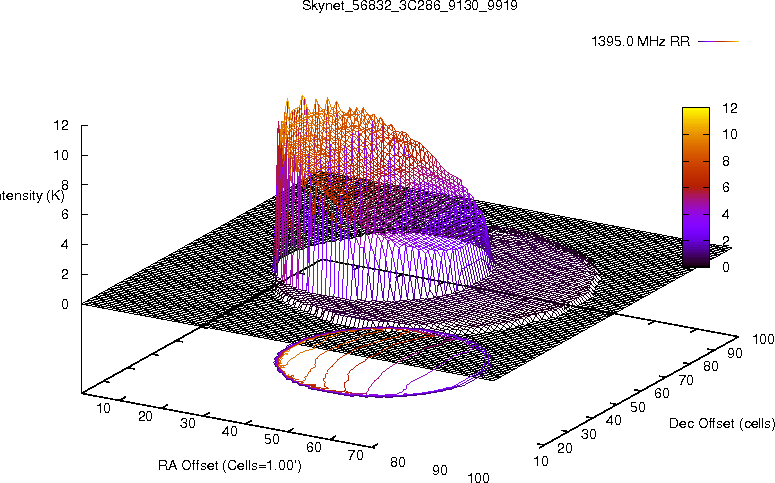Image resolution: width=775 pixels, height=483 pixels.
Task: Click tick label 50 on the Dec Offset axis
Action: click(x=638, y=407)
